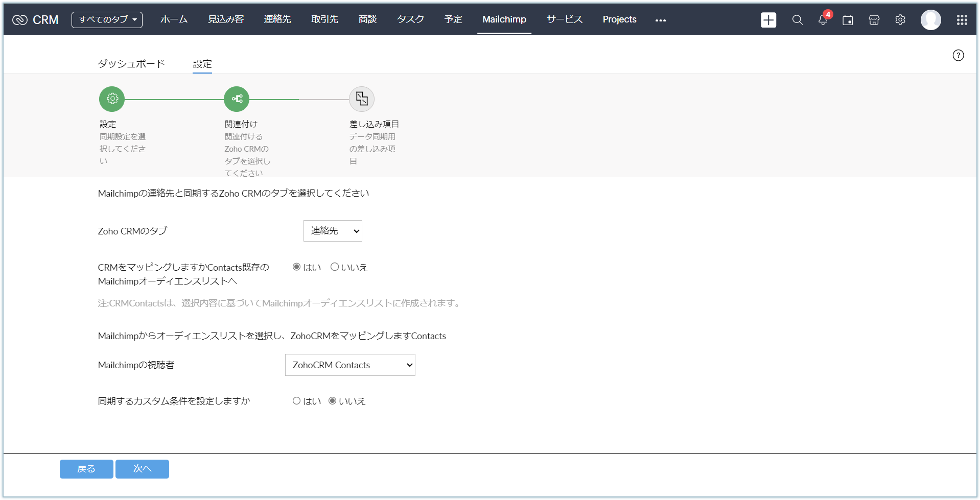Open the 連絡先 tab in navigation

click(x=277, y=19)
